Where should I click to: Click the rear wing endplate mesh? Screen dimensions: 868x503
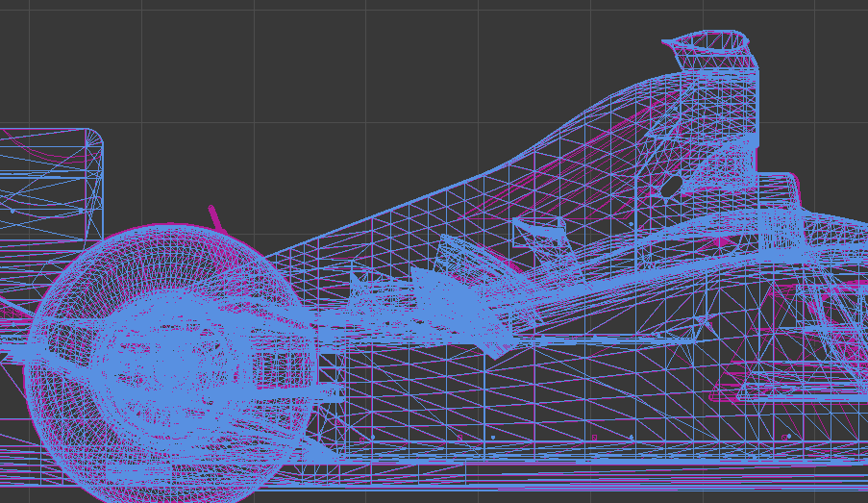48,183
